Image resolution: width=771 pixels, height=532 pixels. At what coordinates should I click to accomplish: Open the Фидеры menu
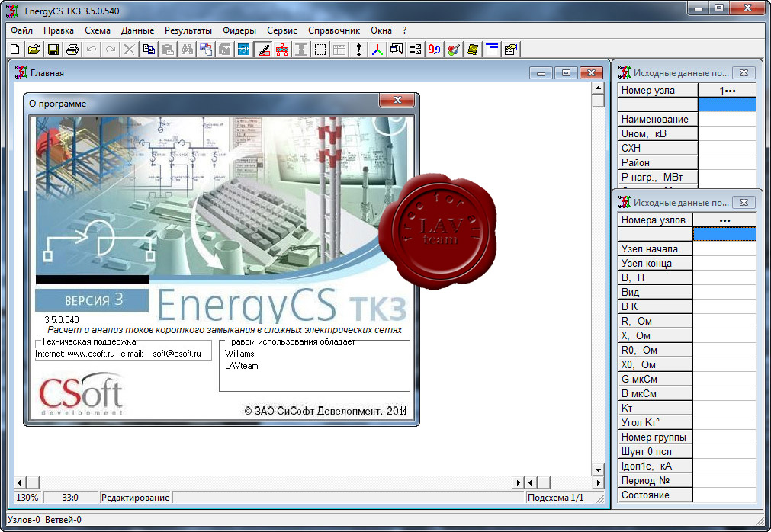[239, 30]
